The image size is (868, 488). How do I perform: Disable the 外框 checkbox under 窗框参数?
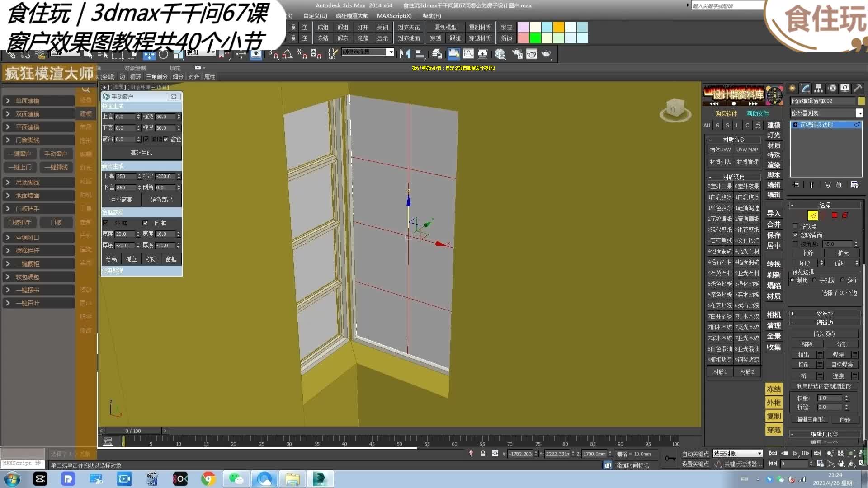point(105,223)
